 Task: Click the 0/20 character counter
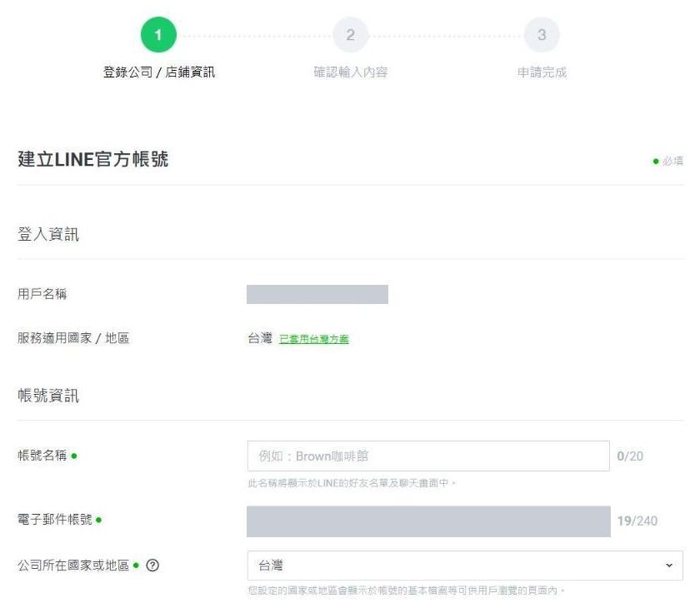click(x=630, y=456)
